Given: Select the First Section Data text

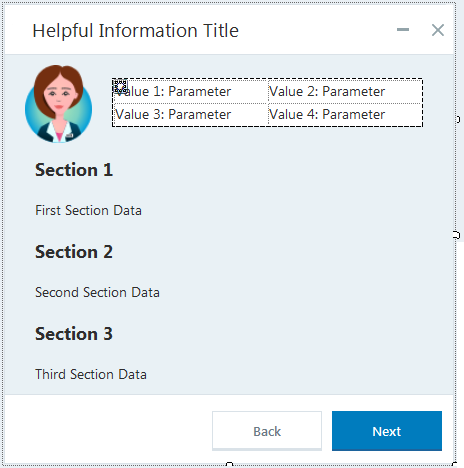Looking at the screenshot, I should click(88, 210).
